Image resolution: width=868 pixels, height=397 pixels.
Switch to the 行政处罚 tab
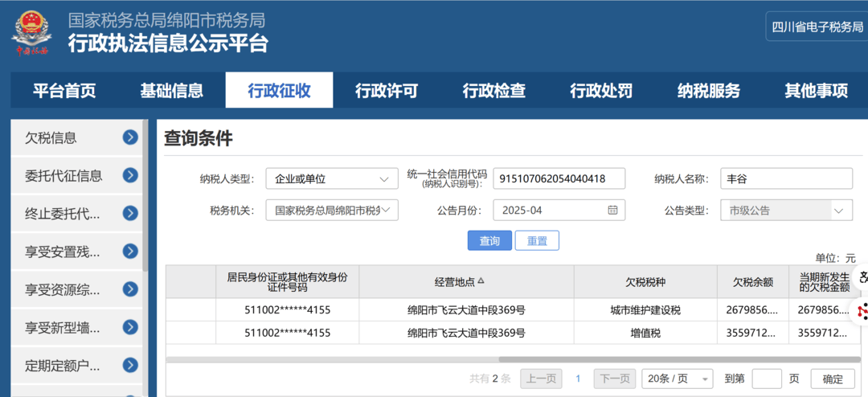coord(601,91)
